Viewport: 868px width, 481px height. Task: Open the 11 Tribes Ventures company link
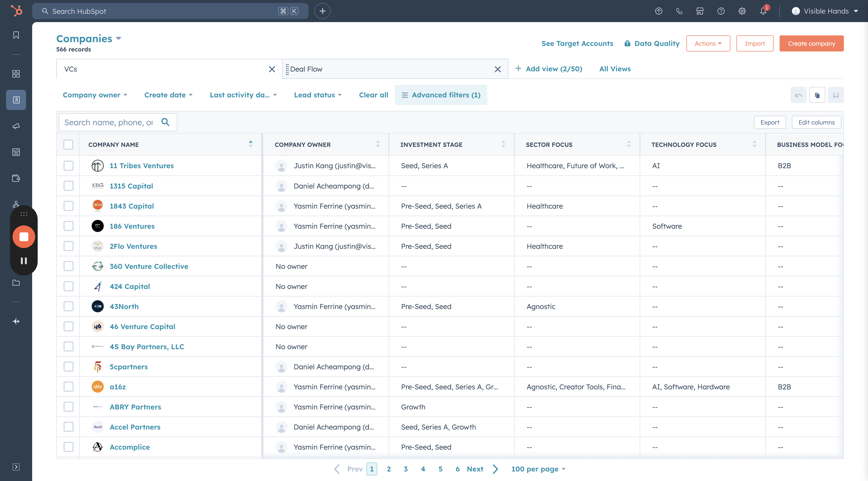(x=141, y=165)
